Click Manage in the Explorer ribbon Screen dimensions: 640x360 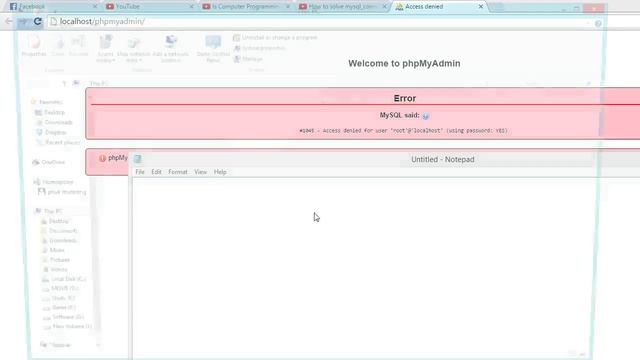[248, 59]
